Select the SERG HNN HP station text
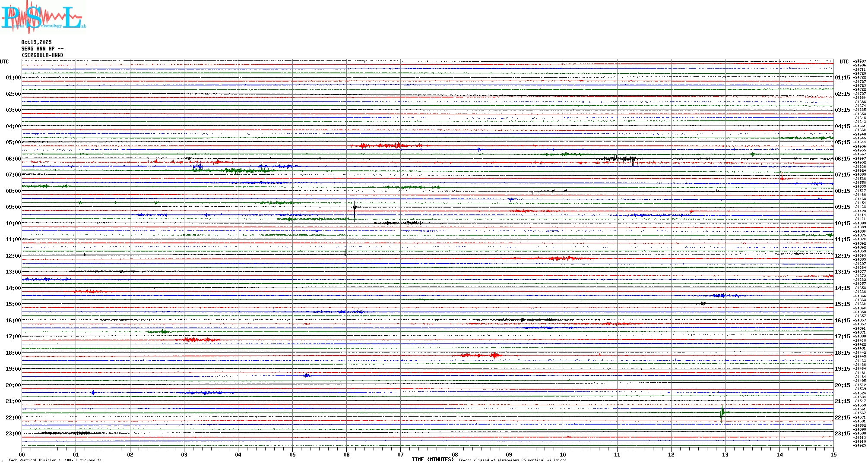 [42, 49]
